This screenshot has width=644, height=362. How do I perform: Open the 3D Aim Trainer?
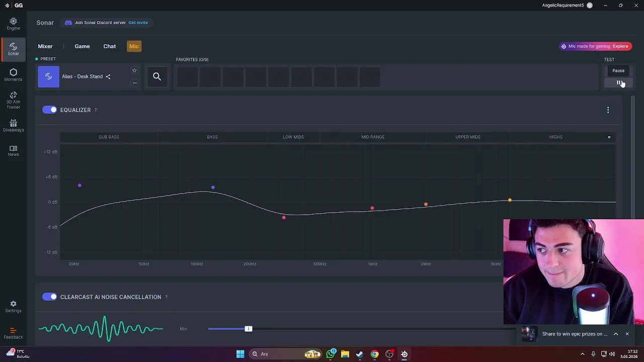tap(13, 101)
